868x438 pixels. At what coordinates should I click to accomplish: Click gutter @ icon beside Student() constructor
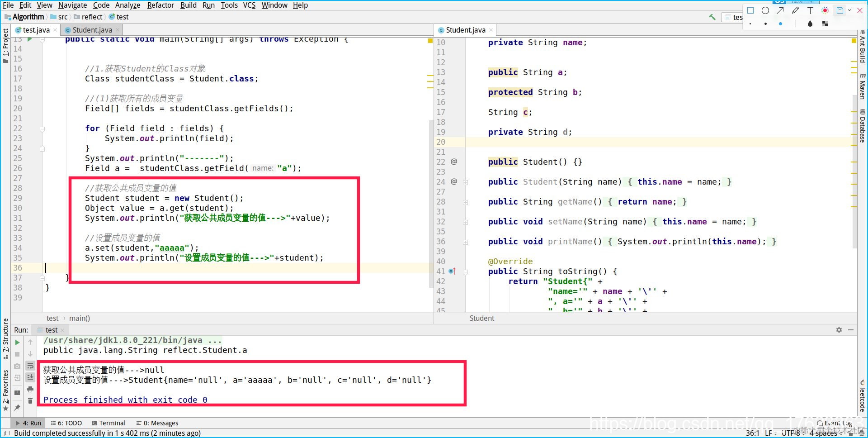coord(454,162)
